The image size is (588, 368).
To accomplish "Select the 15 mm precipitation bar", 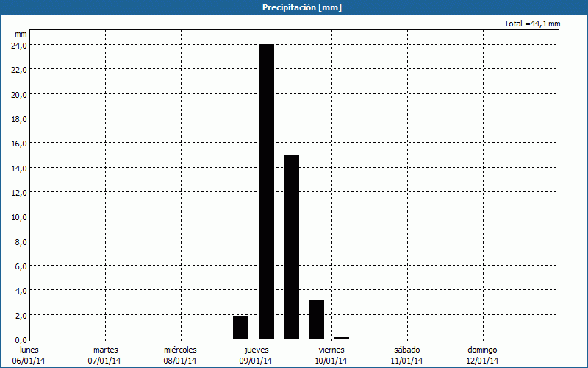I will pos(291,247).
